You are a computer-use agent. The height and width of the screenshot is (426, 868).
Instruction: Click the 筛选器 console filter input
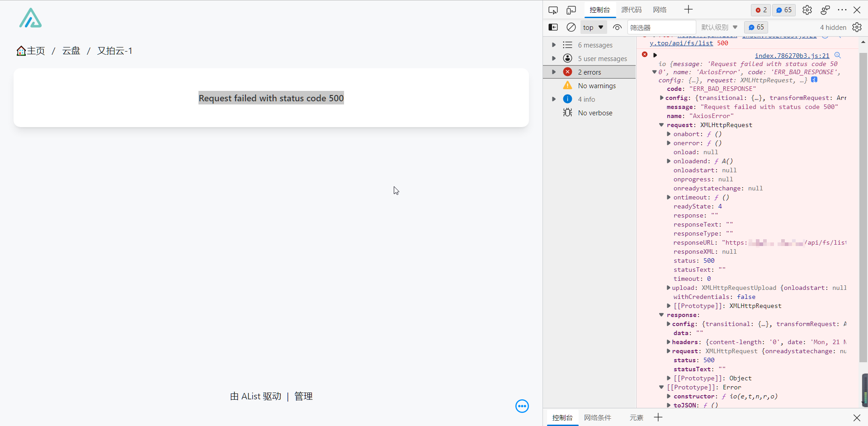pyautogui.click(x=662, y=27)
